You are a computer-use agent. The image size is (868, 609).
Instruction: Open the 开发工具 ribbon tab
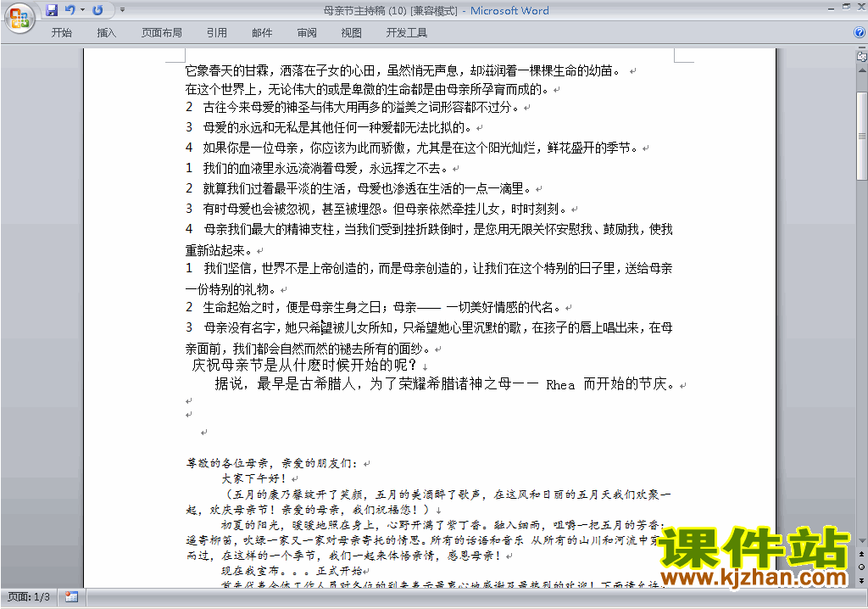tap(406, 33)
